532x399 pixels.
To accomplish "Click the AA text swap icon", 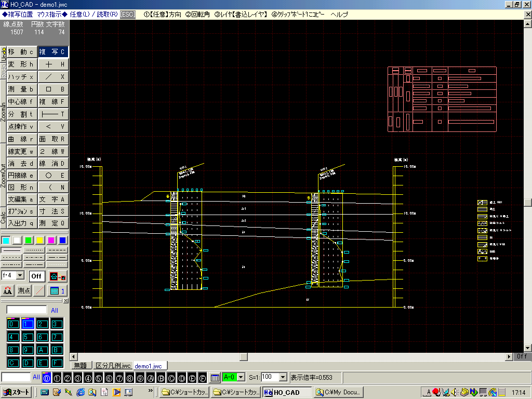I will (8, 291).
